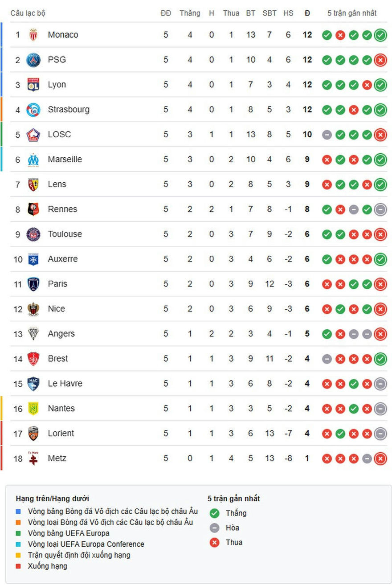
Task: Click the Rennes club crest
Action: point(33,209)
